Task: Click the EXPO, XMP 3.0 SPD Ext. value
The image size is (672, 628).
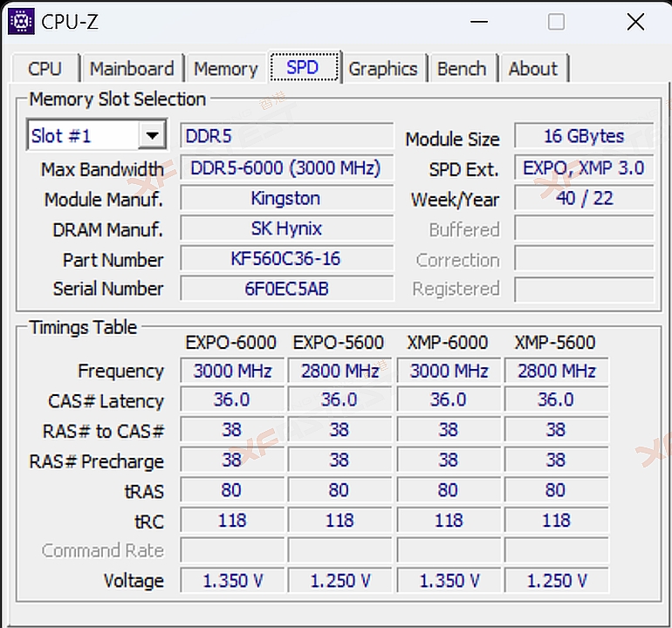Action: pos(584,167)
